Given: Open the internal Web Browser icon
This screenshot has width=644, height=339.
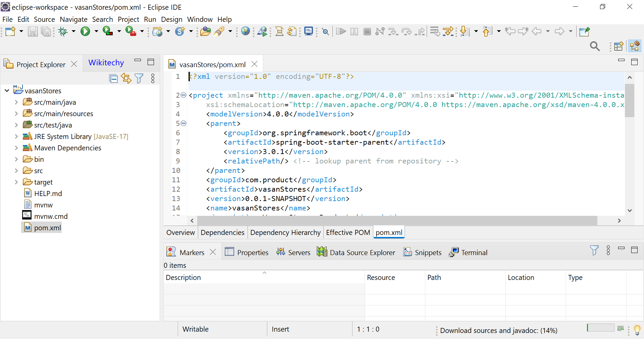Looking at the screenshot, I should click(246, 32).
